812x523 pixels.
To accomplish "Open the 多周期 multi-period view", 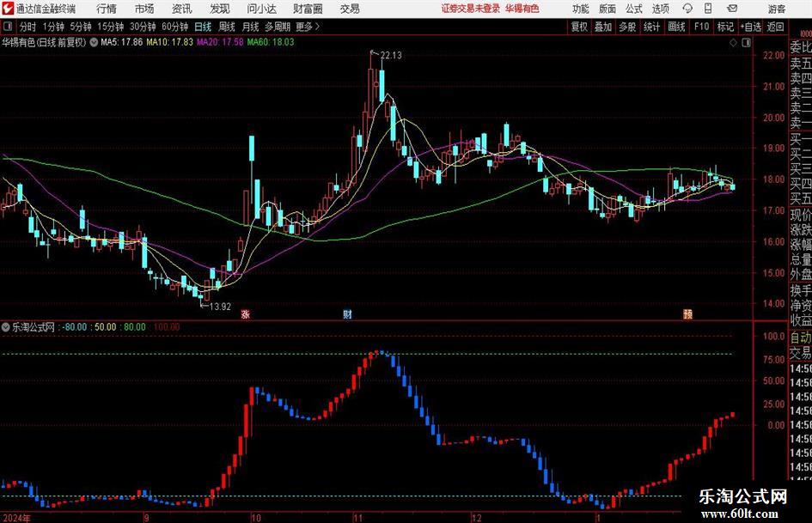I will (x=278, y=27).
